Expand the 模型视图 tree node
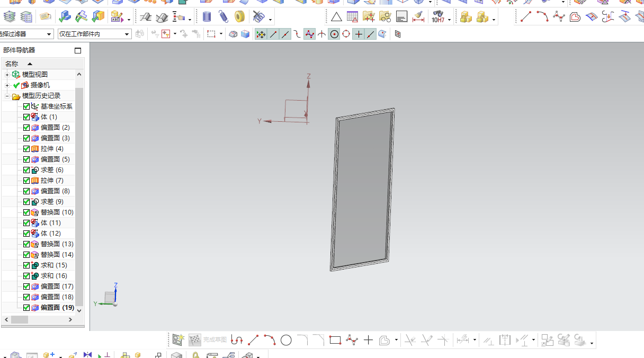This screenshot has width=644, height=358. (x=7, y=75)
